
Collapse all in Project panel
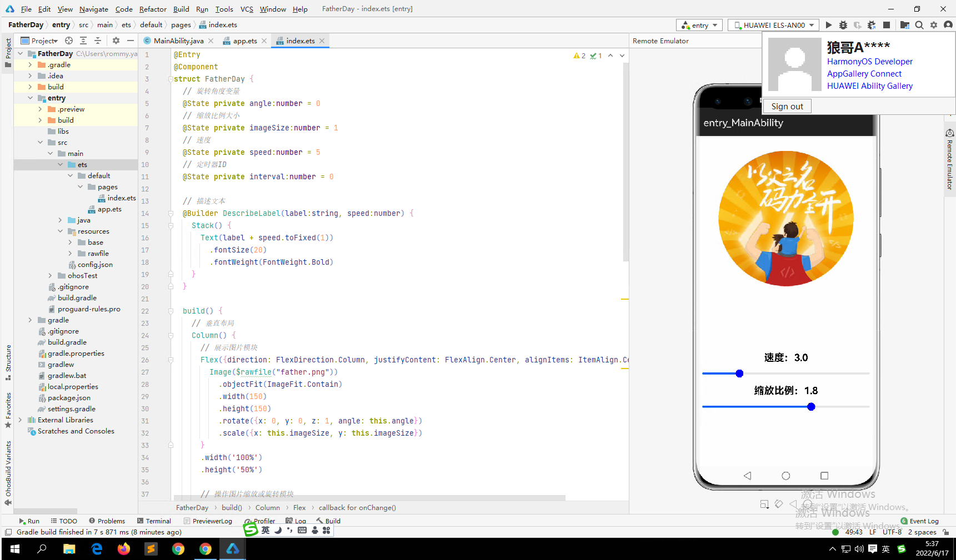click(98, 41)
